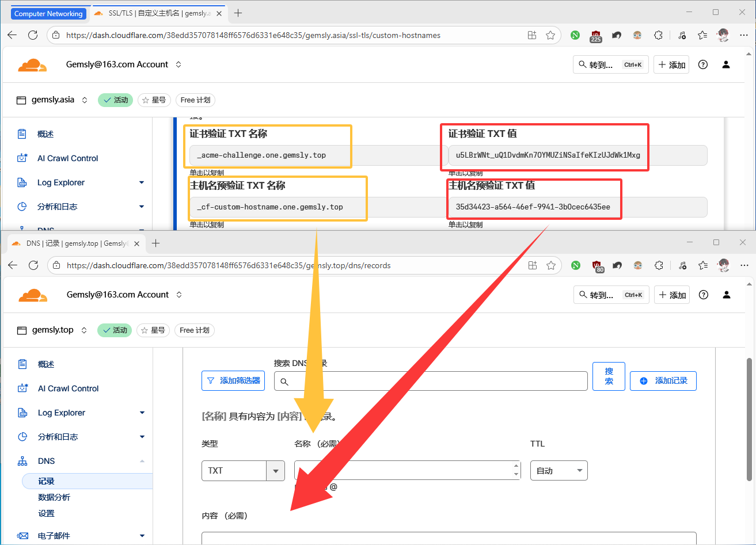Toggle the 星号 star for gemsly.top

pos(152,330)
